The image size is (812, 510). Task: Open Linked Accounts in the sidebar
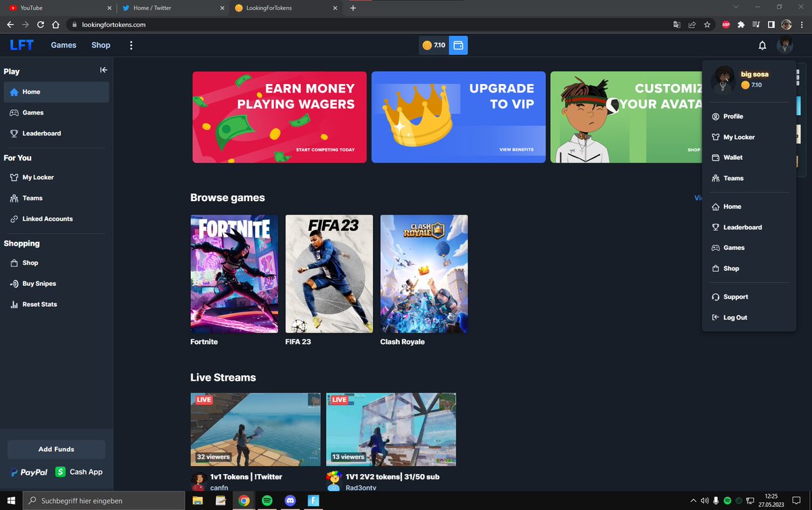click(56, 219)
